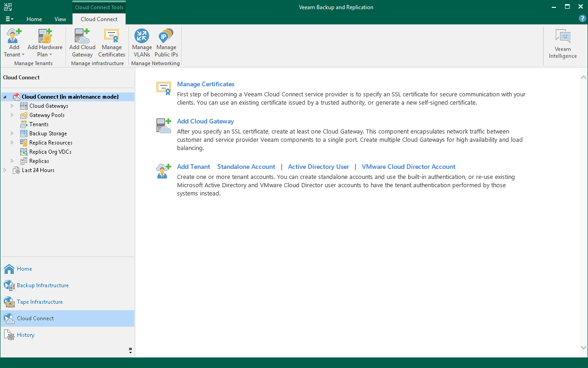
Task: Expand the Replicas tree node
Action: pos(12,161)
